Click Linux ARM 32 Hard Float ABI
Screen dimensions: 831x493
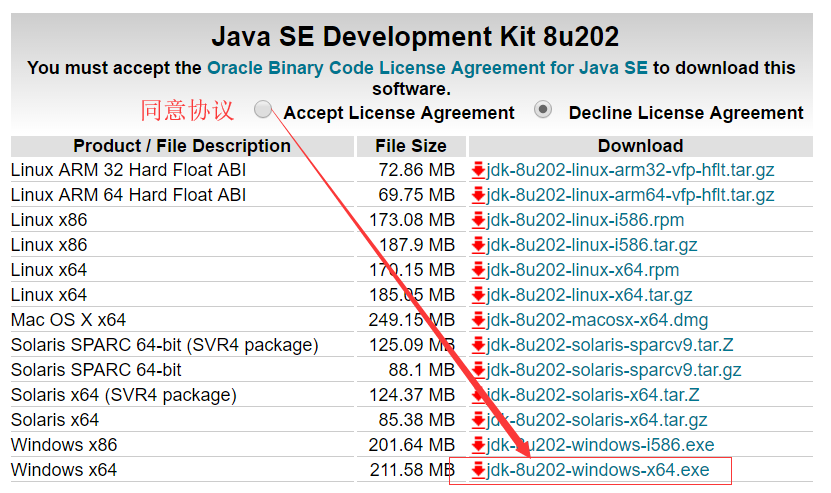tap(128, 170)
